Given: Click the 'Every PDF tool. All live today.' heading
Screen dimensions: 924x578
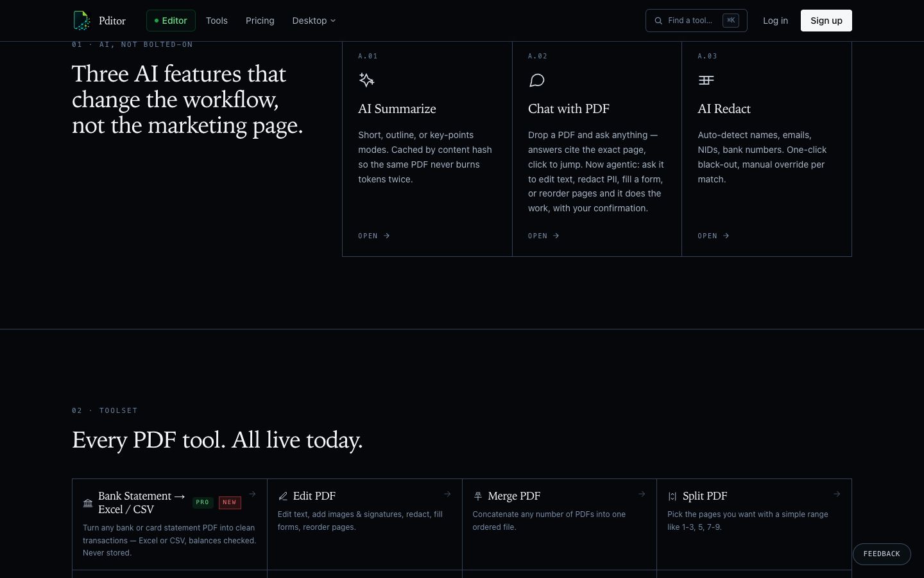Looking at the screenshot, I should pos(218,441).
